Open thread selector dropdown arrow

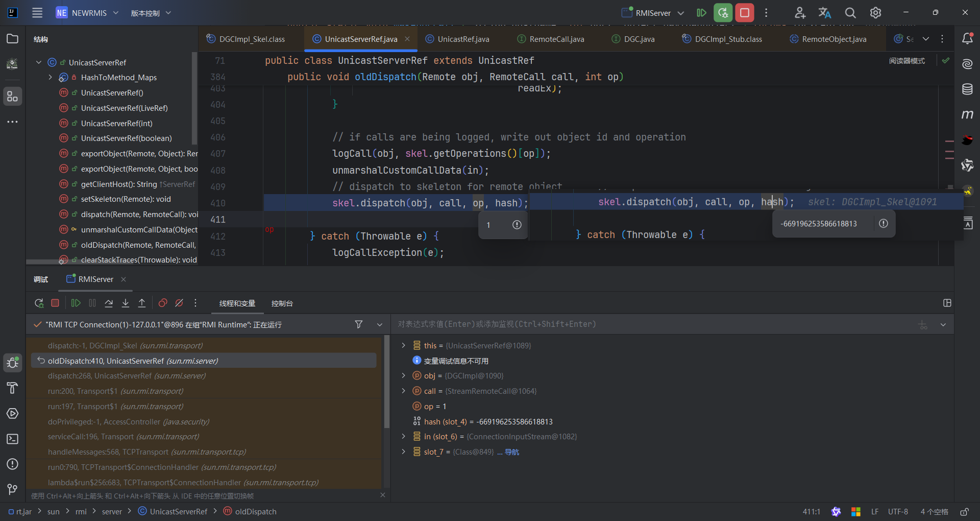pyautogui.click(x=380, y=324)
